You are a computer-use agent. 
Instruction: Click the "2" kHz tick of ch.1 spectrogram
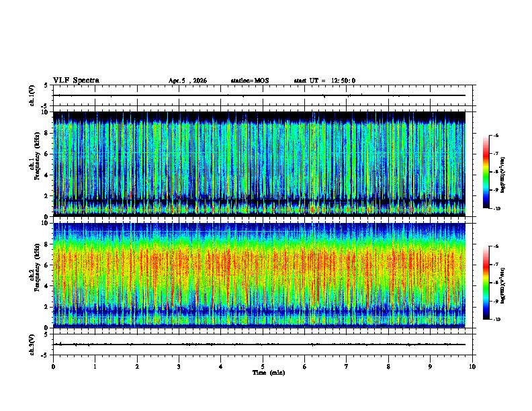pos(47,196)
